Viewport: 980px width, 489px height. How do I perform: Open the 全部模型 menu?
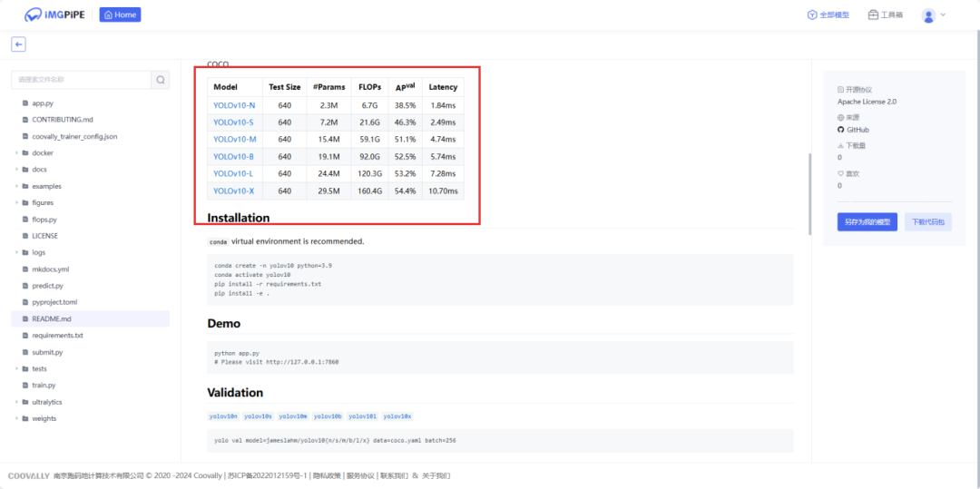pyautogui.click(x=828, y=15)
